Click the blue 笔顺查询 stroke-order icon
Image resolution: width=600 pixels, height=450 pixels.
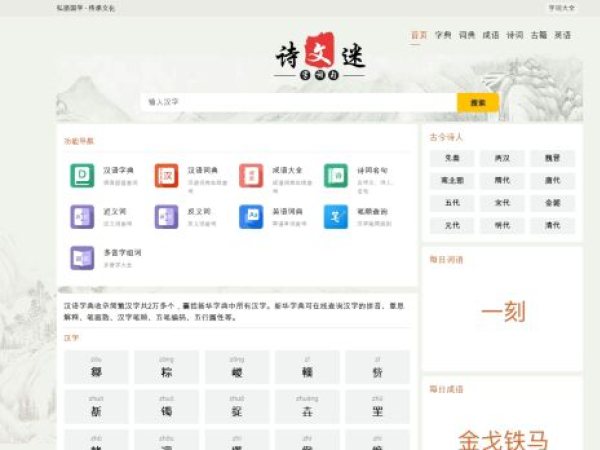tap(336, 217)
